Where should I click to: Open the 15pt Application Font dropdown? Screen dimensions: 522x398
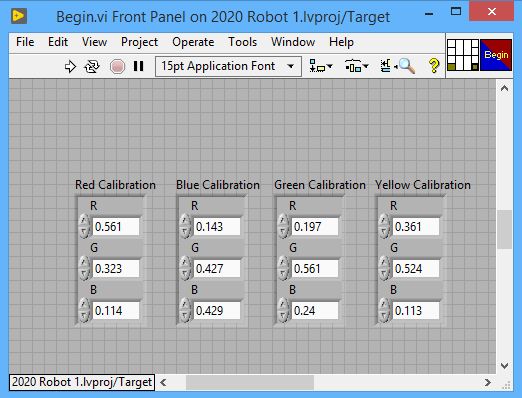coord(228,66)
